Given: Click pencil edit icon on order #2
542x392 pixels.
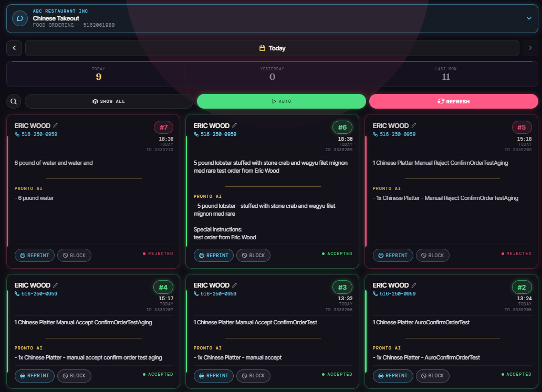Looking at the screenshot, I should [x=414, y=285].
